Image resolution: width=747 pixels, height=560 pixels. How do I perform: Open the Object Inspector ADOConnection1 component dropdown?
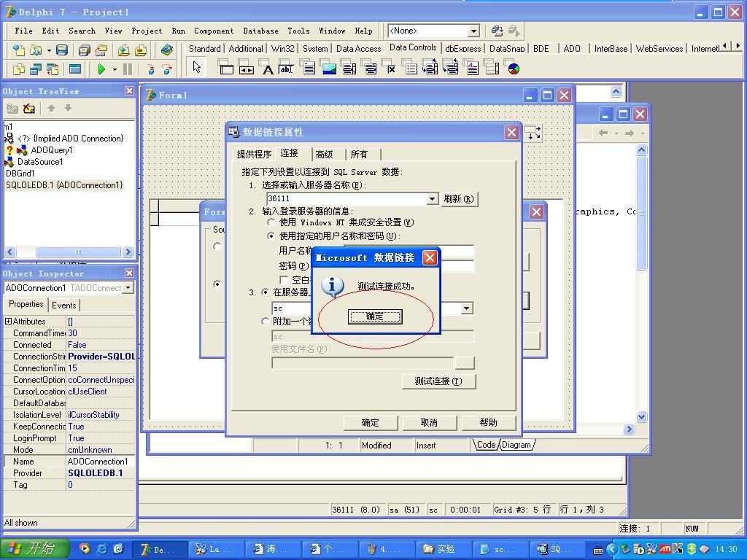tap(128, 288)
